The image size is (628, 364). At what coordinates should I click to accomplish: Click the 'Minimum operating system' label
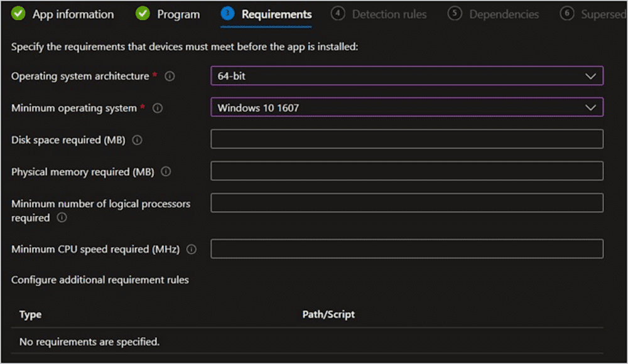(x=74, y=108)
